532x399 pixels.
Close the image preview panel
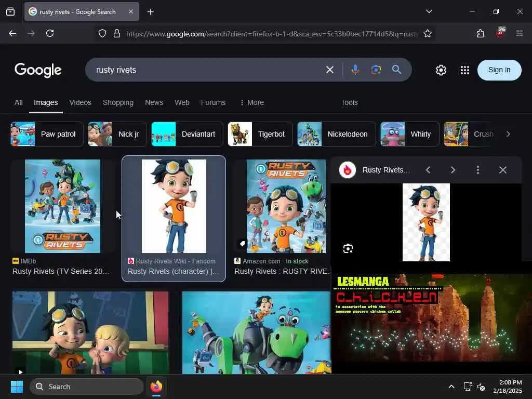[x=503, y=170]
